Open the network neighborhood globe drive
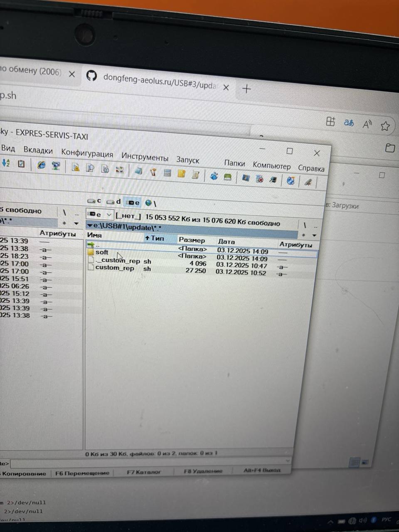 click(150, 203)
